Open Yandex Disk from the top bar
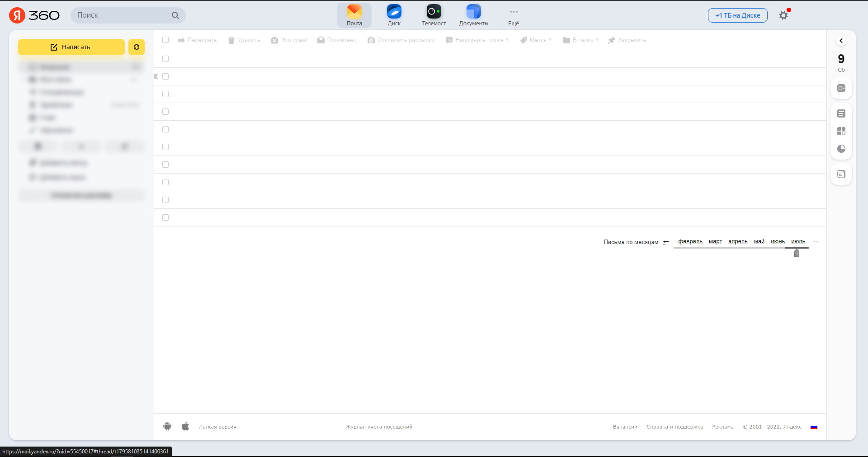 pyautogui.click(x=394, y=15)
